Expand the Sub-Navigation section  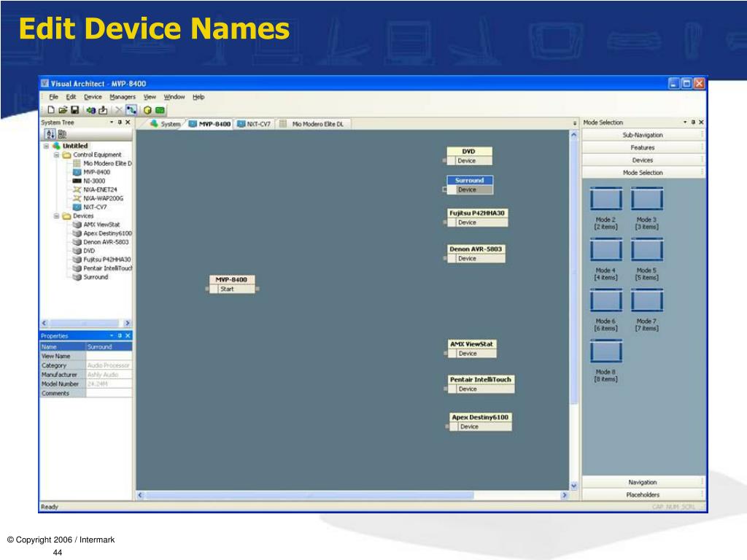tap(642, 135)
